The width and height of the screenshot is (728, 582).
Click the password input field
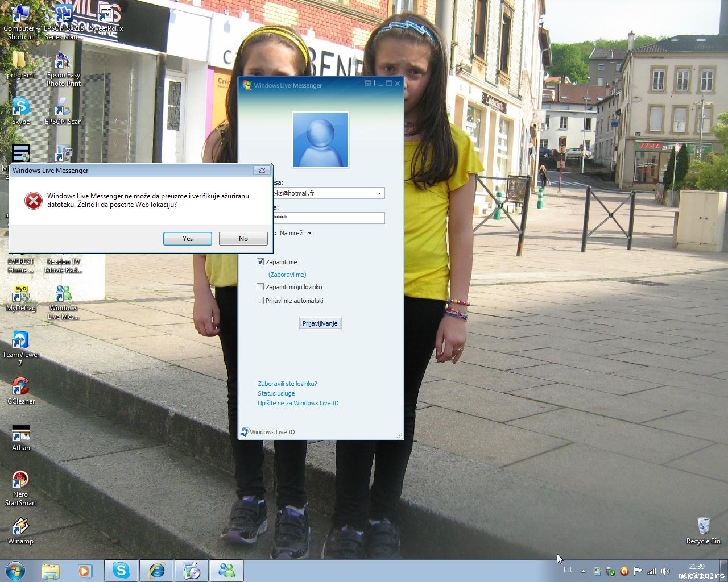[330, 218]
